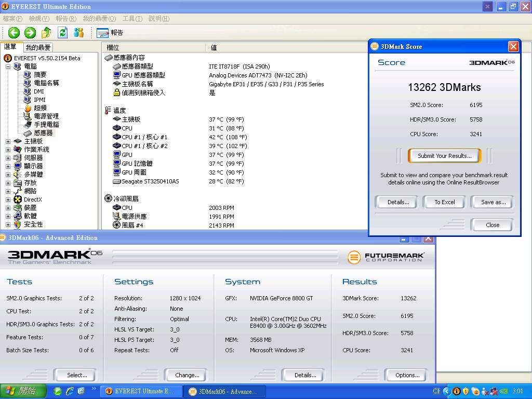Expand the DirectX tree node
Screen dimensions: 532x399
pyautogui.click(x=8, y=199)
